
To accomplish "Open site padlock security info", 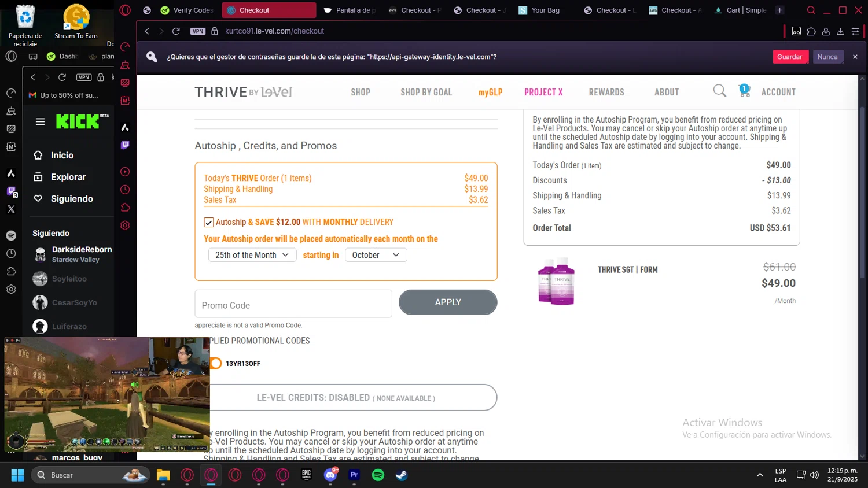I will coord(215,31).
